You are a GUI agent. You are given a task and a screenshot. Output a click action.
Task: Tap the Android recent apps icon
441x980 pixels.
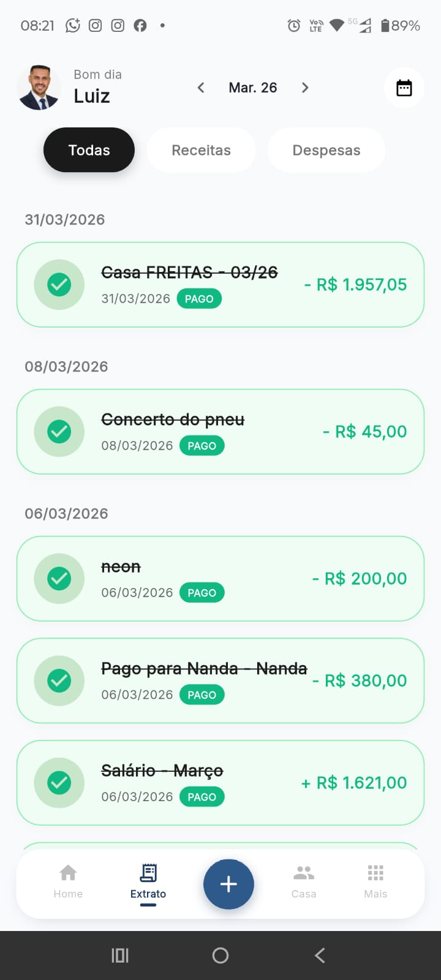120,956
